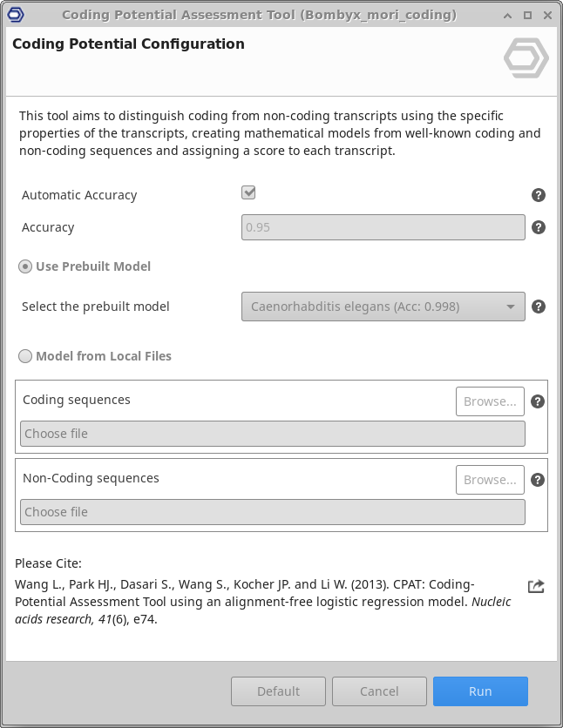563x728 pixels.
Task: Click the hexagon logo in header
Action: pos(526,59)
